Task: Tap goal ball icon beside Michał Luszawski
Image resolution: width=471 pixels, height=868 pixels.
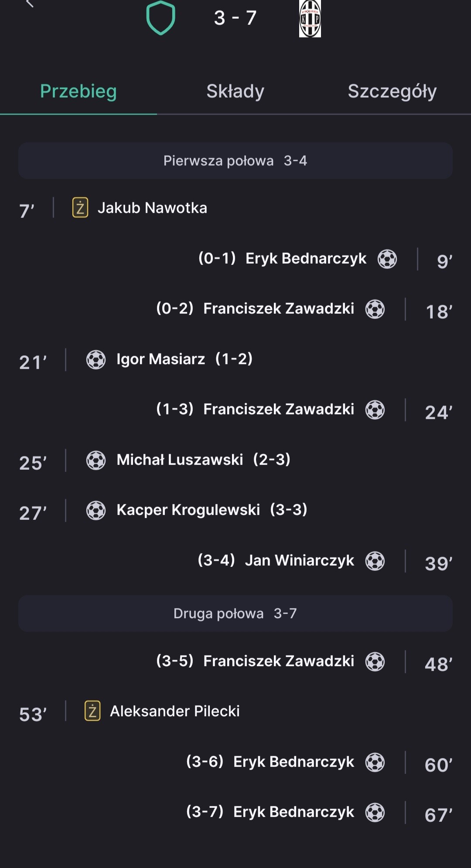Action: tap(96, 460)
